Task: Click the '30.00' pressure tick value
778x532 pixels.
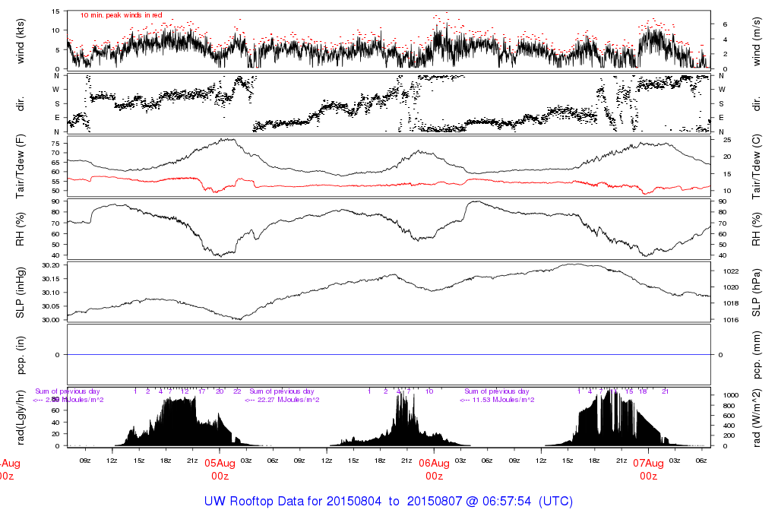Action: (x=51, y=320)
